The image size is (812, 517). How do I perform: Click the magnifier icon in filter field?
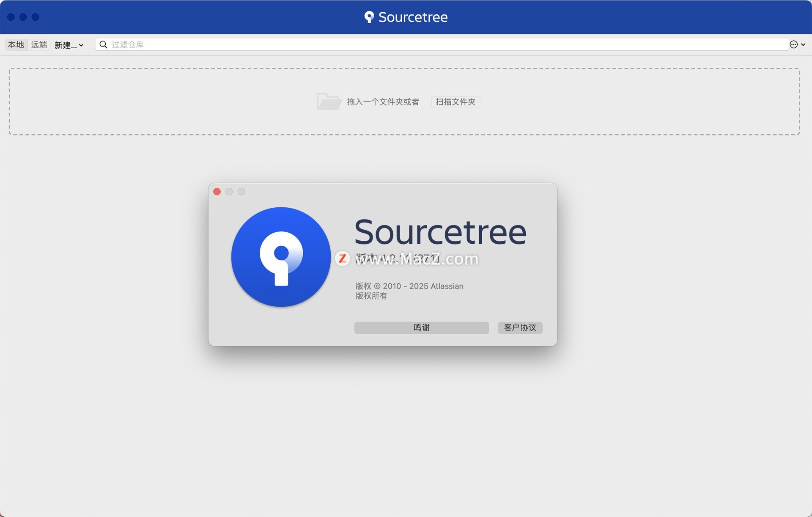click(x=103, y=45)
